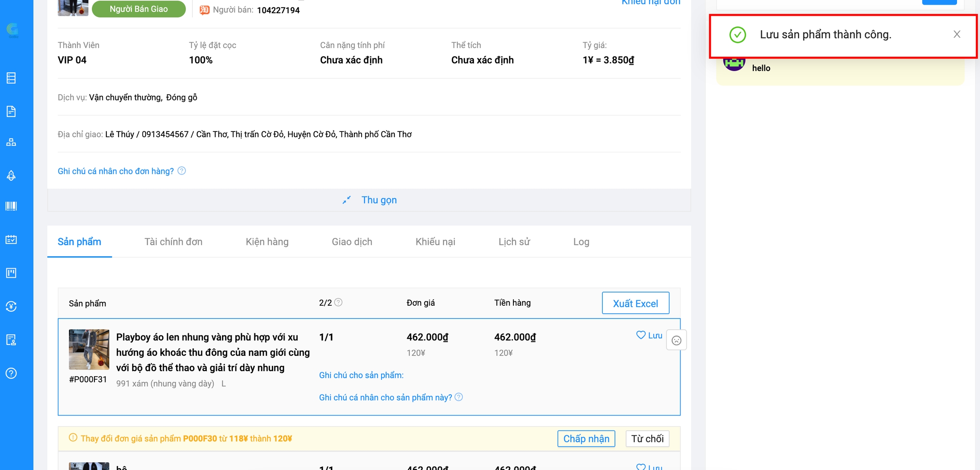Save the Playboy product with heart Lưu
The width and height of the screenshot is (980, 470).
[x=649, y=335]
